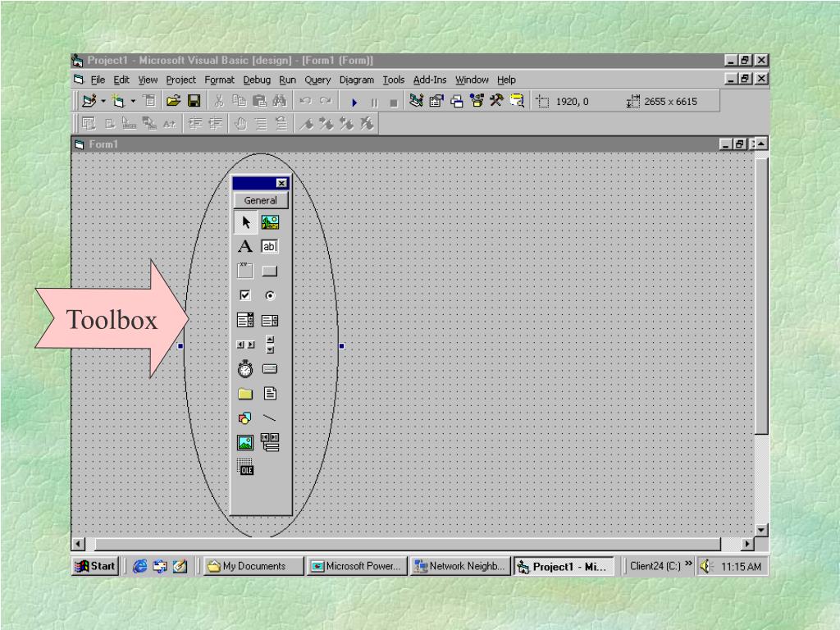The height and width of the screenshot is (630, 840).
Task: Open the Format menu
Action: click(x=220, y=80)
